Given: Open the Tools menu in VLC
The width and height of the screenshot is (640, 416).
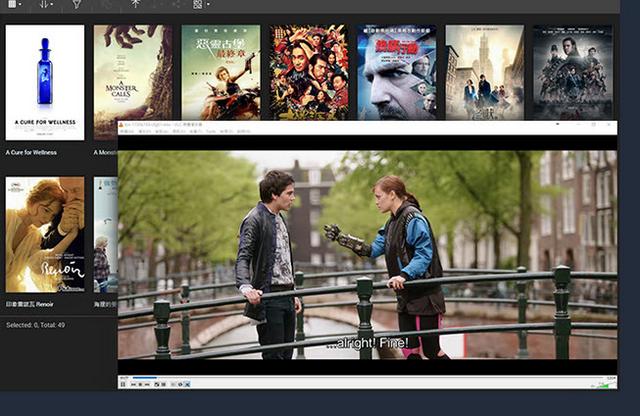Looking at the screenshot, I should [211, 131].
